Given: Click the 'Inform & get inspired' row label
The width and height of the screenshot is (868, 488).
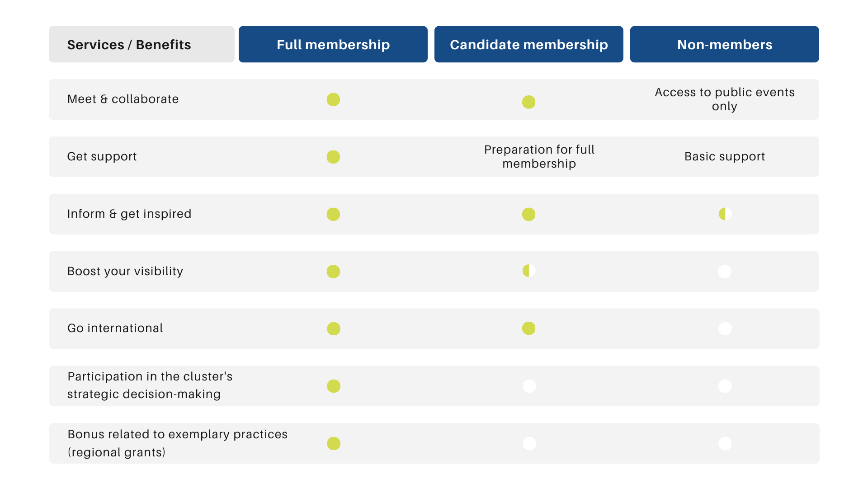Looking at the screenshot, I should point(129,214).
